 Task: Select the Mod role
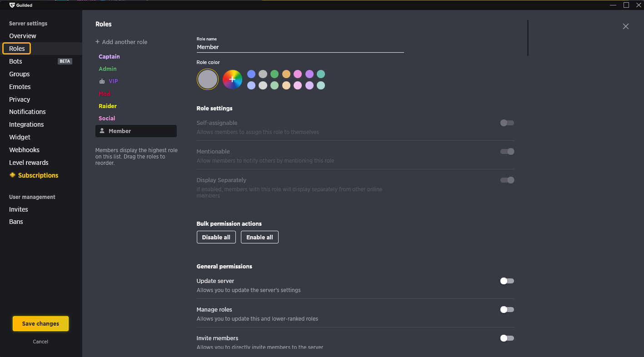[105, 94]
